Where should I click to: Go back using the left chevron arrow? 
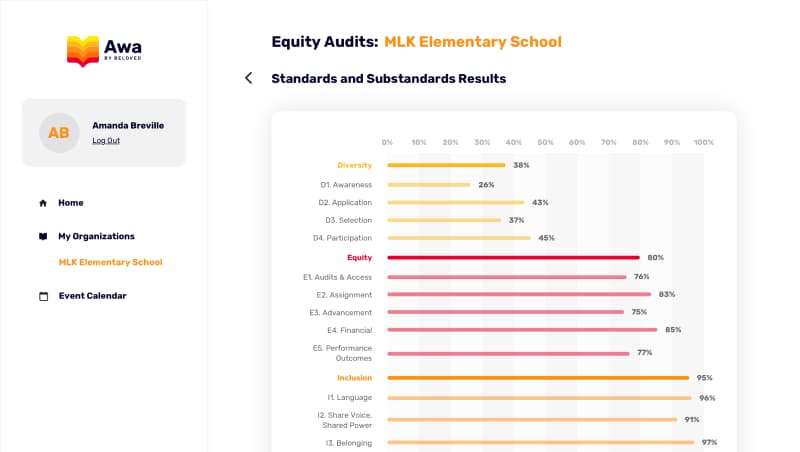(x=249, y=78)
